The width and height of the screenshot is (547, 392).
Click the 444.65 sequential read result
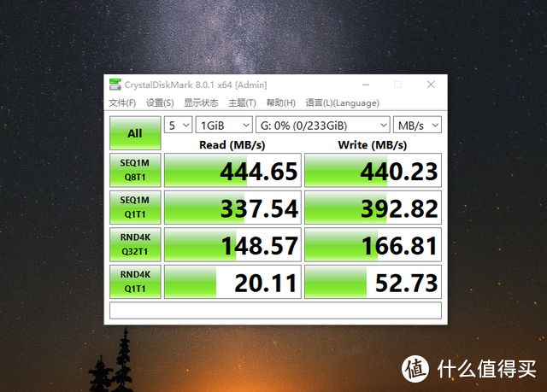click(x=232, y=171)
